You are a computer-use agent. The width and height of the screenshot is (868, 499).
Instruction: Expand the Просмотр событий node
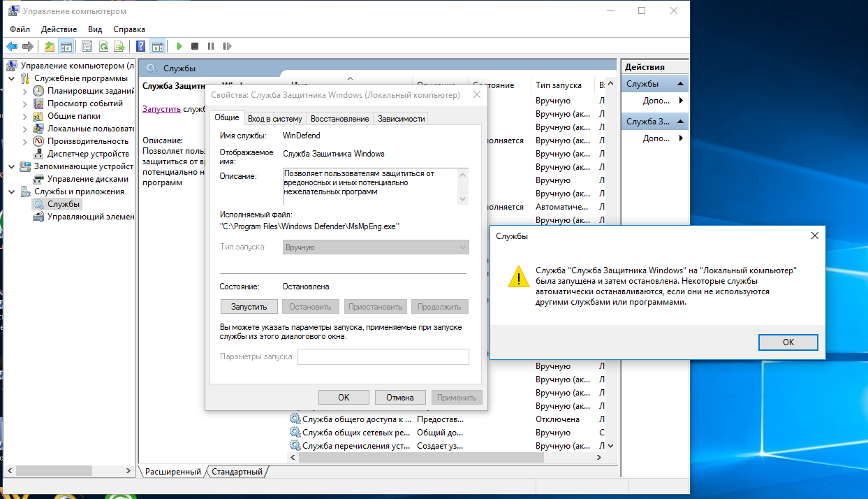(x=25, y=103)
